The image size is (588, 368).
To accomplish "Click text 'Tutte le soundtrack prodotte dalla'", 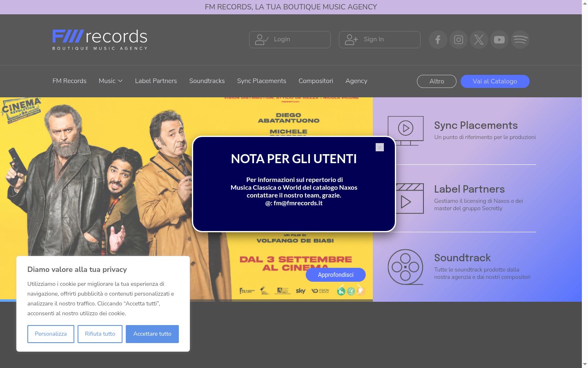I will (477, 270).
